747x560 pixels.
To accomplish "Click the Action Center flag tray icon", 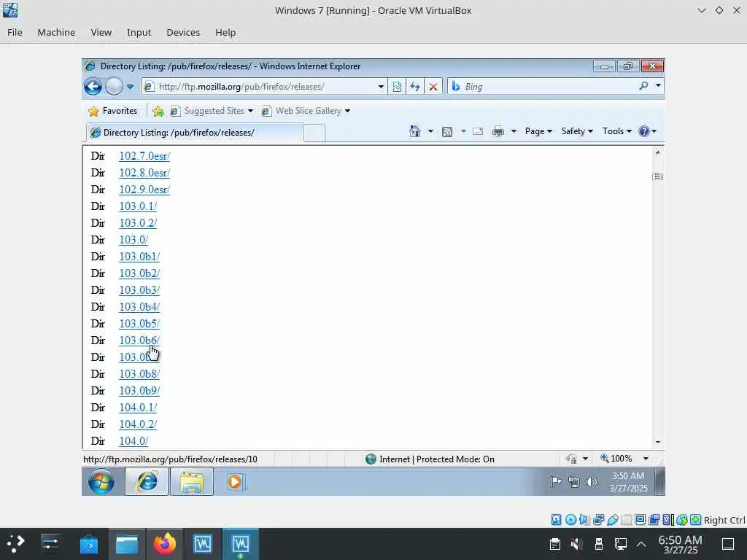I will click(556, 482).
